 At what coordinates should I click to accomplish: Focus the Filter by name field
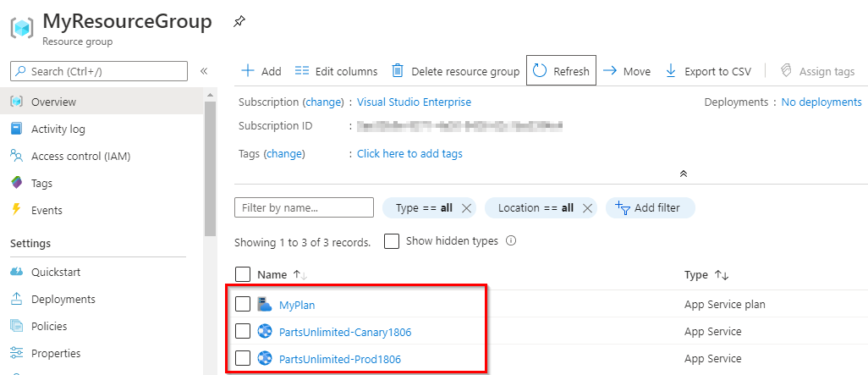point(304,207)
